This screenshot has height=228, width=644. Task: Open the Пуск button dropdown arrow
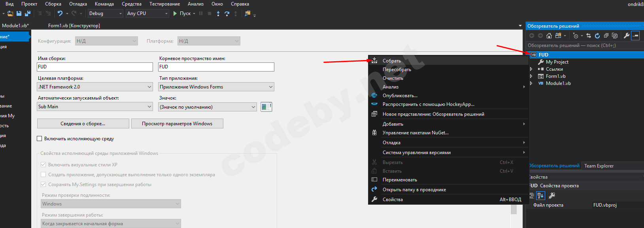[194, 13]
